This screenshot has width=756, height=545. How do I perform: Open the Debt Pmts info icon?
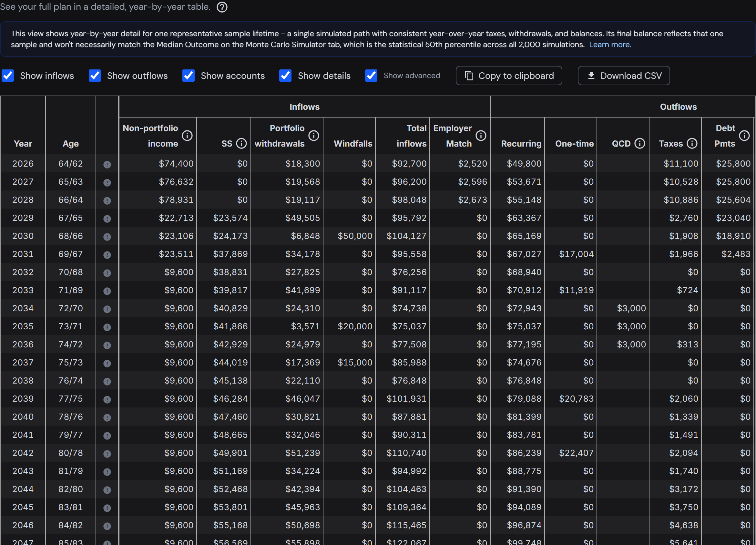(x=744, y=136)
